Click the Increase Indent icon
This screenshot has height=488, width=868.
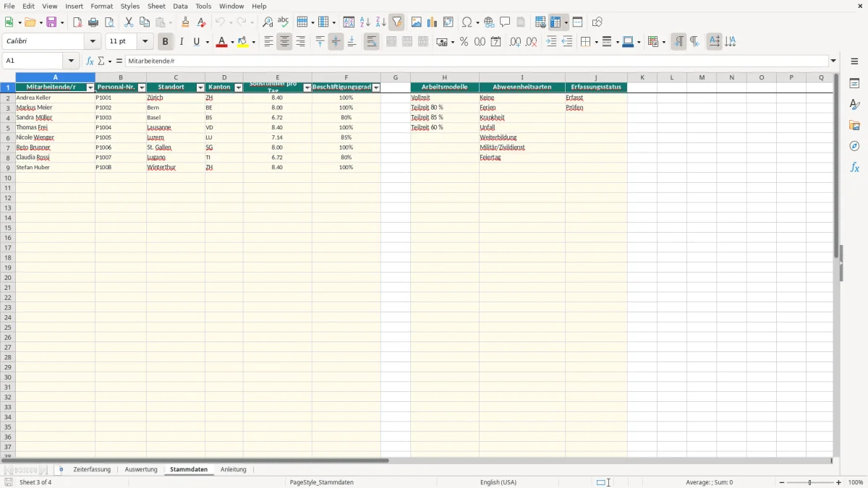point(551,42)
